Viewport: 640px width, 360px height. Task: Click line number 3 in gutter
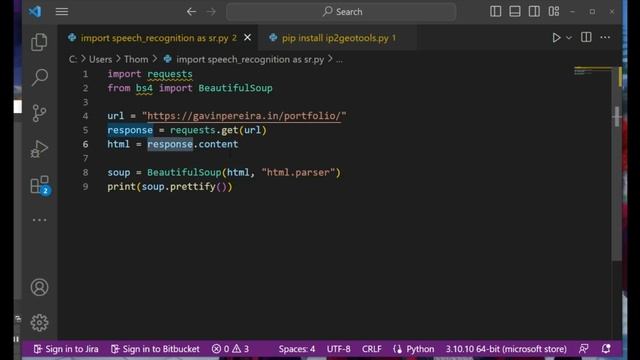click(85, 102)
